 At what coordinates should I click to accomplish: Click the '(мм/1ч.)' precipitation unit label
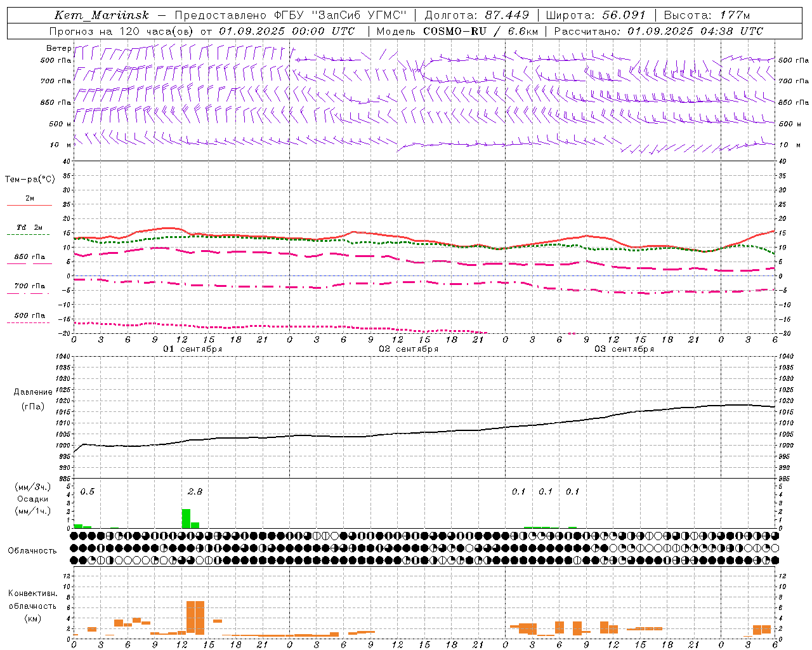pos(32,511)
